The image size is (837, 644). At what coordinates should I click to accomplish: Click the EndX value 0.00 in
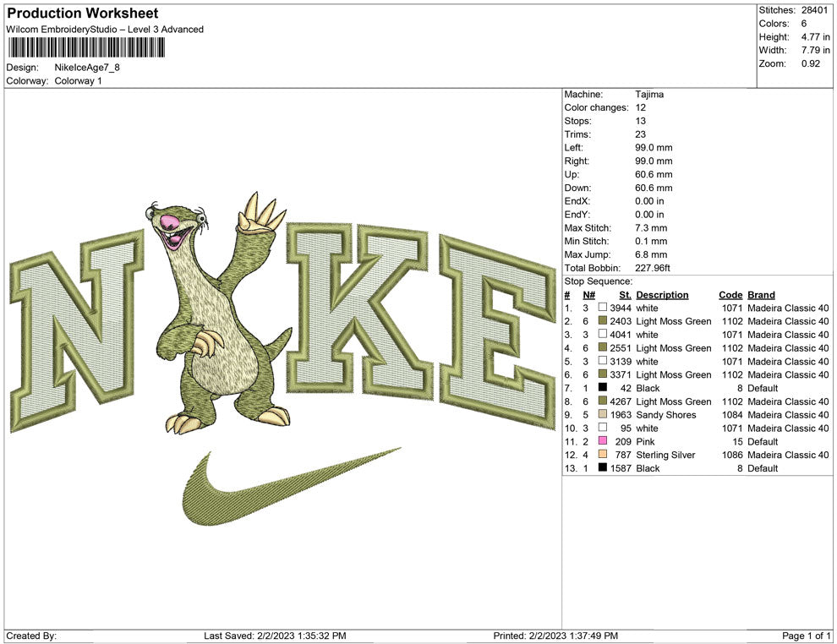649,201
